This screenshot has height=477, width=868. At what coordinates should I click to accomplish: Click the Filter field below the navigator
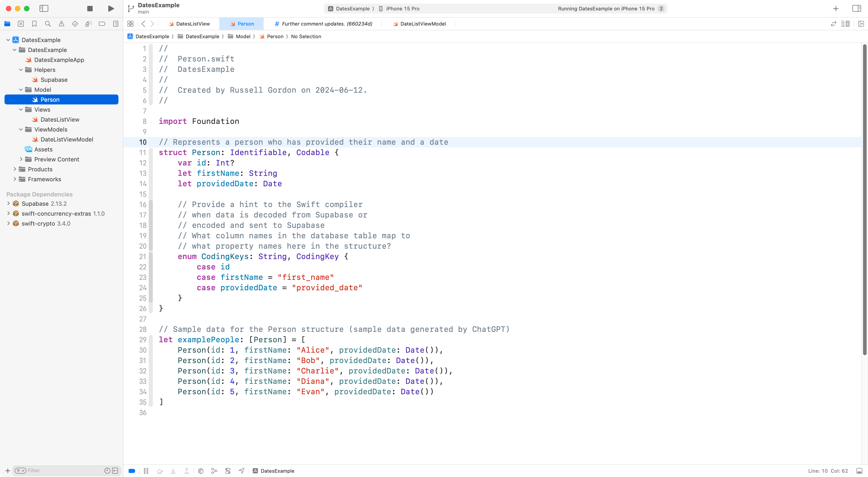pyautogui.click(x=51, y=470)
